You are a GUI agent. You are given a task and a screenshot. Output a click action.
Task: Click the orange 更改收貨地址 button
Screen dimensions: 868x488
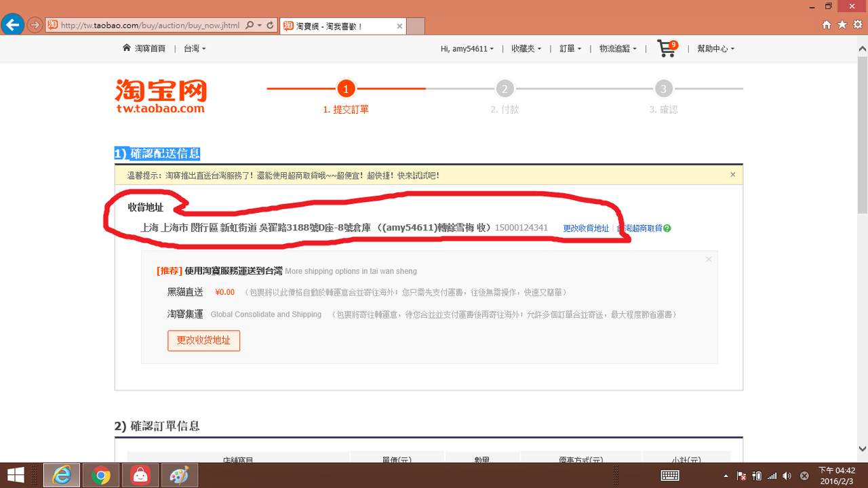[x=203, y=340]
